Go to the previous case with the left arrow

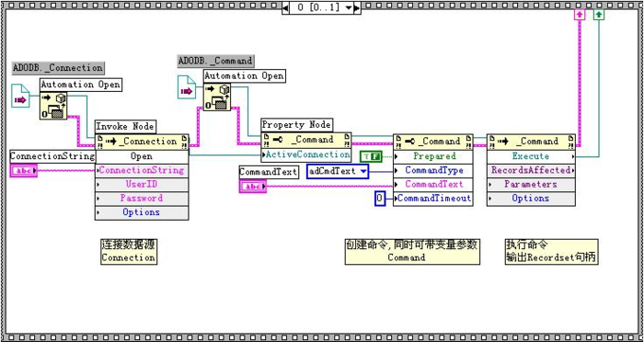286,7
